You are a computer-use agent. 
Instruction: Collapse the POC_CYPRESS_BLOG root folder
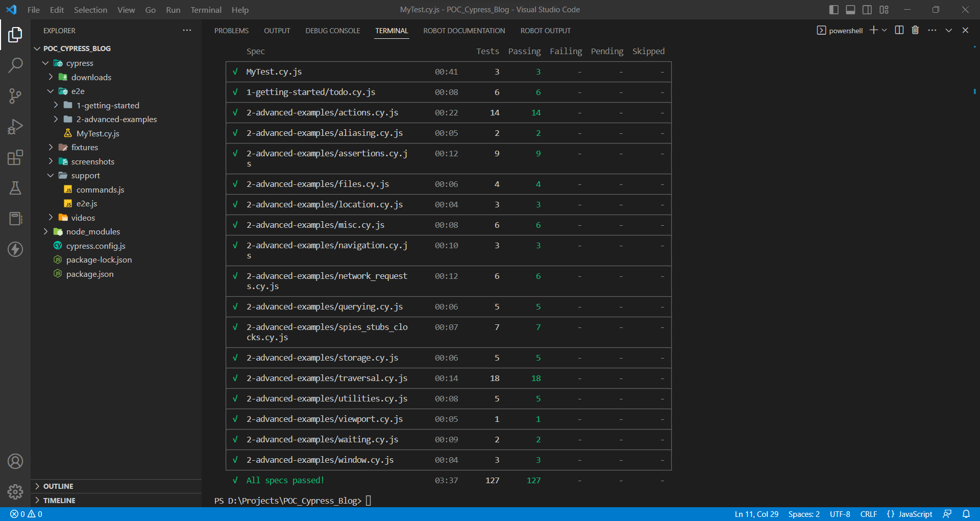(x=37, y=49)
